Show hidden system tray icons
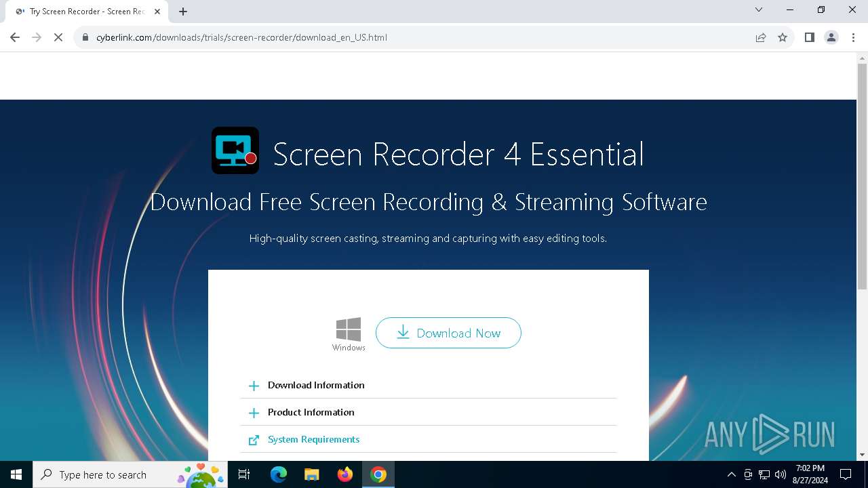This screenshot has height=488, width=868. (731, 474)
